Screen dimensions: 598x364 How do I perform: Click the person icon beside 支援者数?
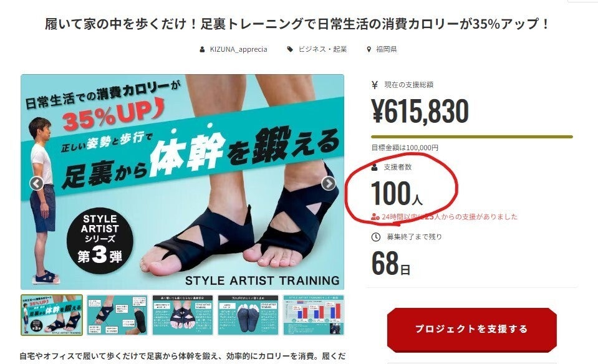click(x=375, y=167)
